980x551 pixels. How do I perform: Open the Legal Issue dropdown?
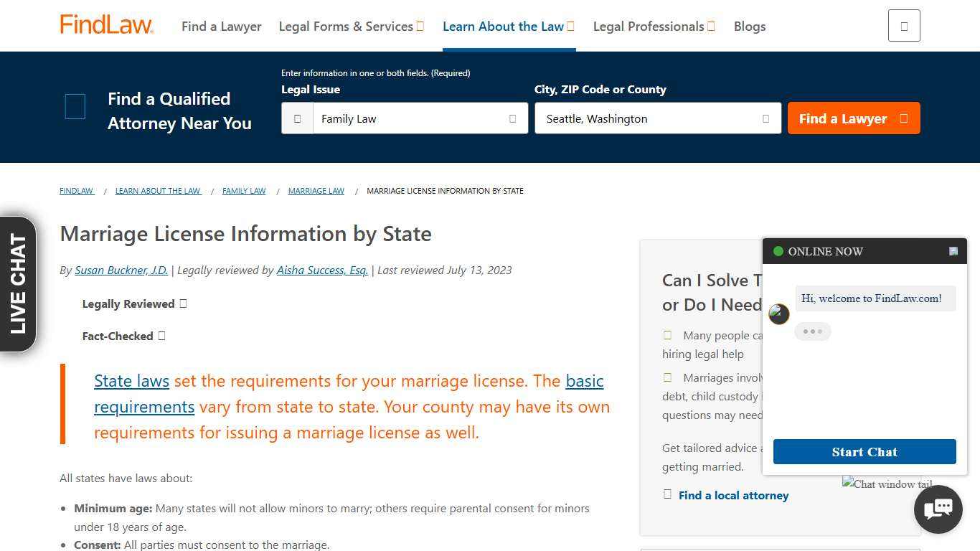coord(512,118)
